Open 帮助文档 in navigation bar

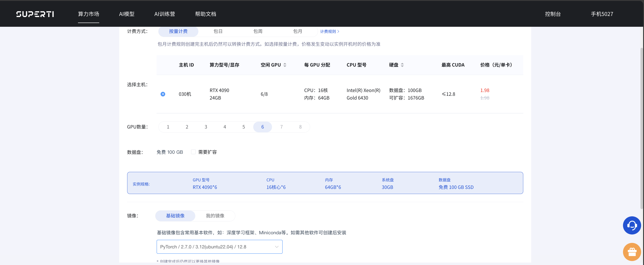click(x=205, y=14)
